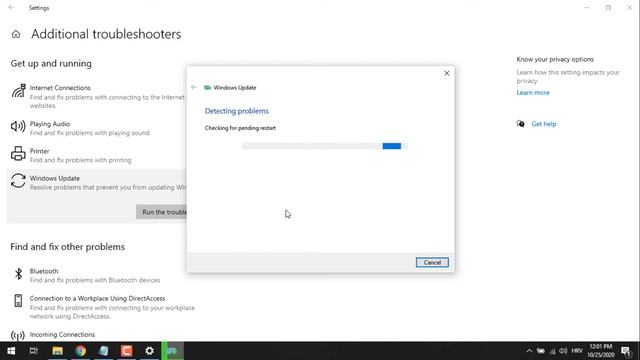Select the Playing Audio speaker icon
The image size is (640, 360).
click(18, 126)
